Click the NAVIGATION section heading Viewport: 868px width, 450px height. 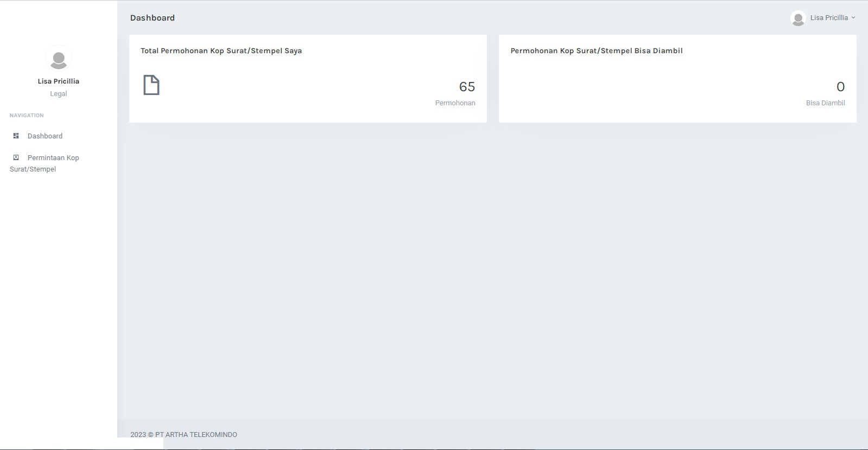[x=27, y=116]
